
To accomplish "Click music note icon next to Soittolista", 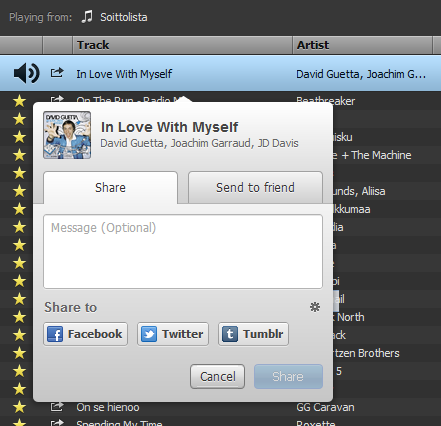I will [87, 17].
